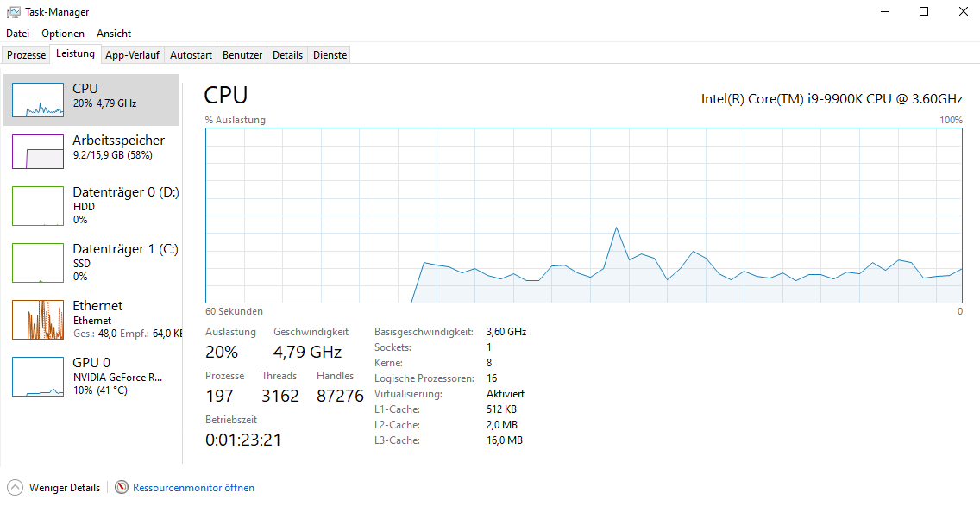Click the Intel Core i9-9900K processor name
The height and width of the screenshot is (506, 980).
point(832,99)
